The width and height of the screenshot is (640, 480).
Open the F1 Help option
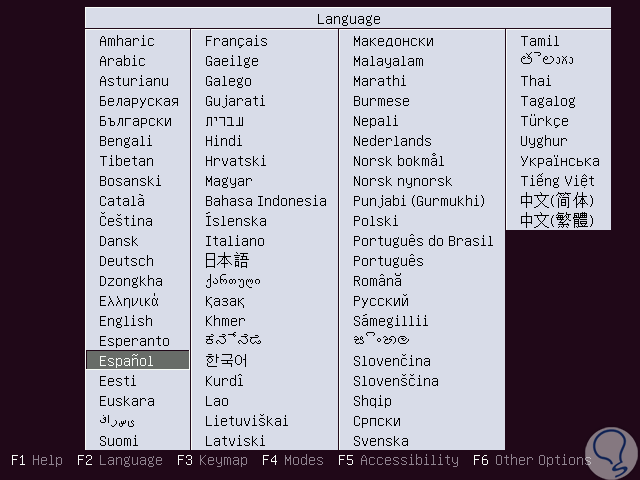pos(36,461)
